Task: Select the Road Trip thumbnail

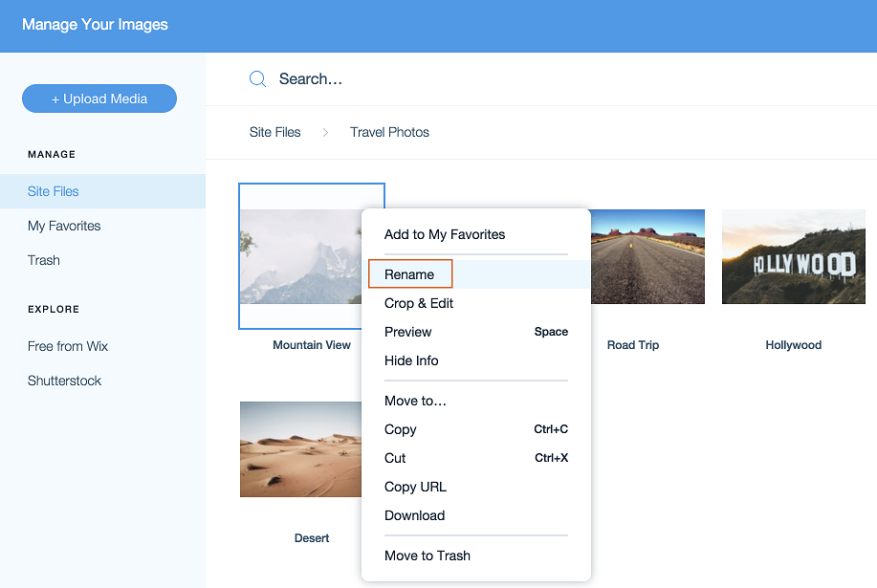Action: (x=647, y=256)
